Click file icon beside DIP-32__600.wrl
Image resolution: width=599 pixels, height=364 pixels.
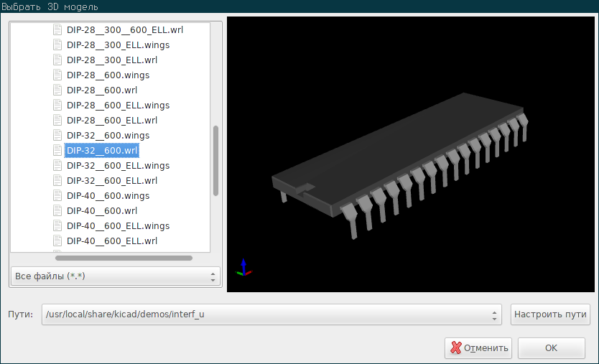pyautogui.click(x=57, y=151)
